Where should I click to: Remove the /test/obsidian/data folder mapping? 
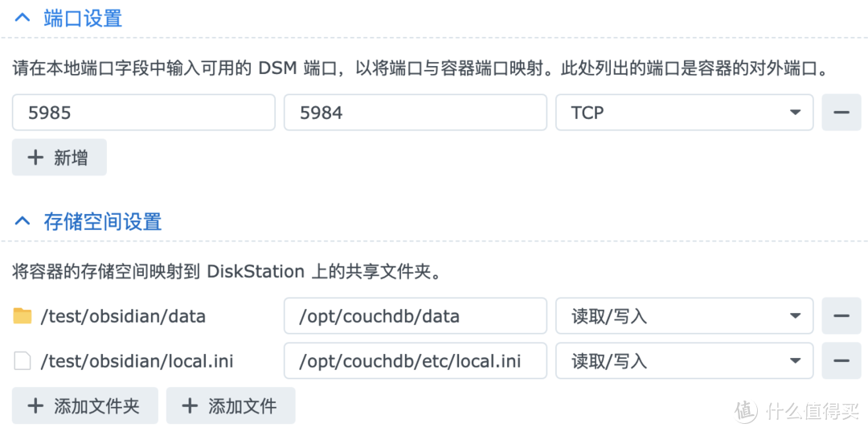(841, 315)
